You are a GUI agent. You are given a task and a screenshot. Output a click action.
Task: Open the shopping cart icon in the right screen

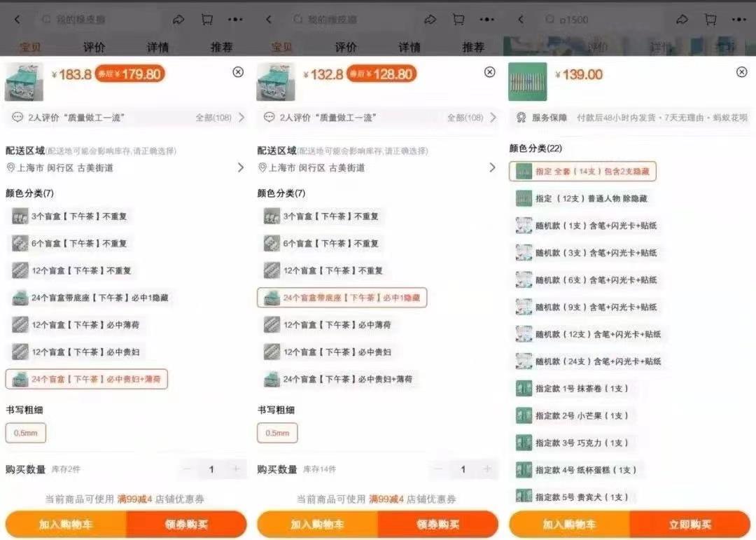pos(710,20)
